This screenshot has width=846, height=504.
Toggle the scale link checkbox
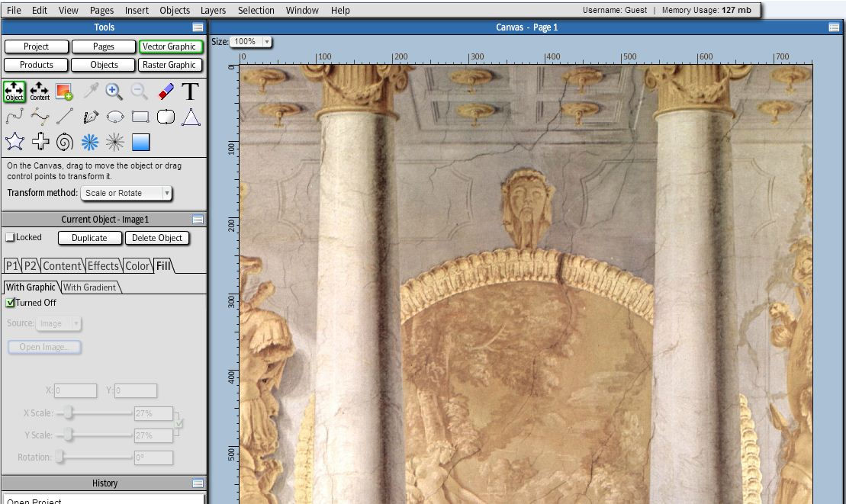[x=179, y=424]
